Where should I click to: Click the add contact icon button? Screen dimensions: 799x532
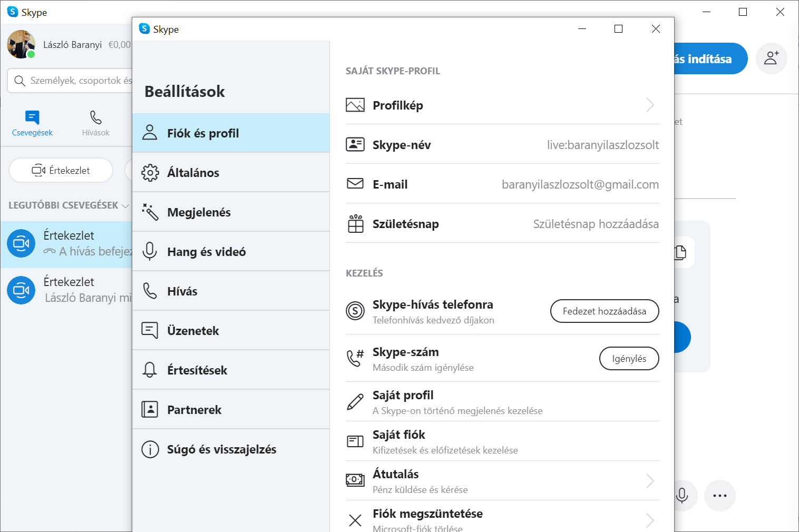click(x=772, y=58)
